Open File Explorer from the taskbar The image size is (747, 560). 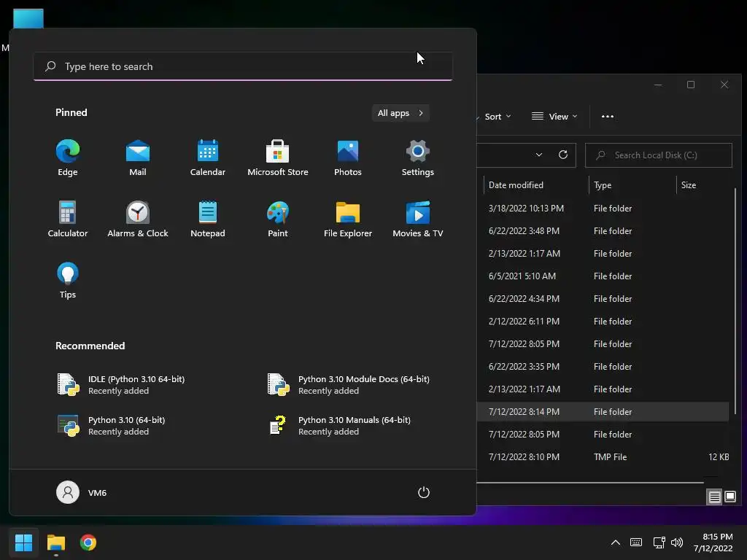click(55, 542)
